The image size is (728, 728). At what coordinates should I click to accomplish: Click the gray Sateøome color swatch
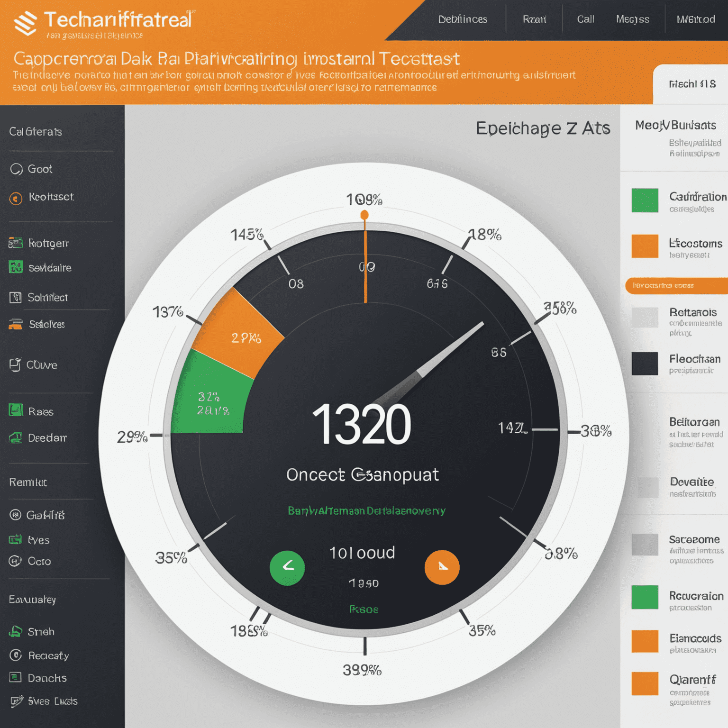click(645, 545)
